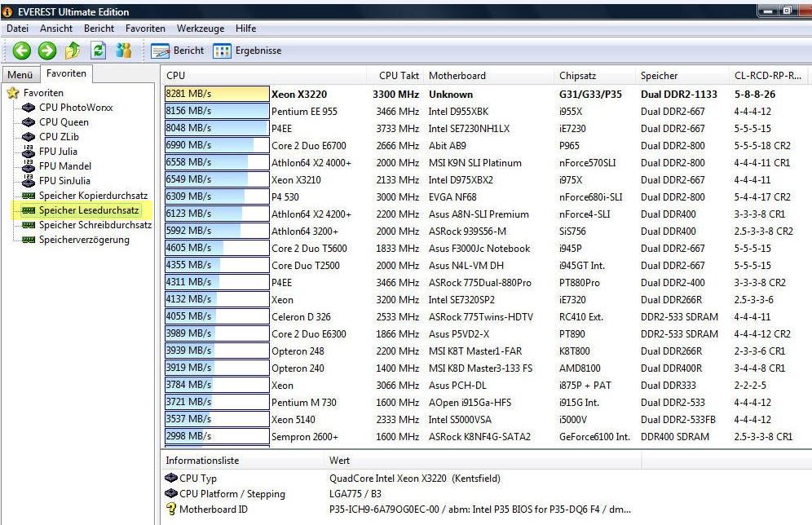812x525 pixels.
Task: Click the users icon in the toolbar
Action: tap(124, 51)
